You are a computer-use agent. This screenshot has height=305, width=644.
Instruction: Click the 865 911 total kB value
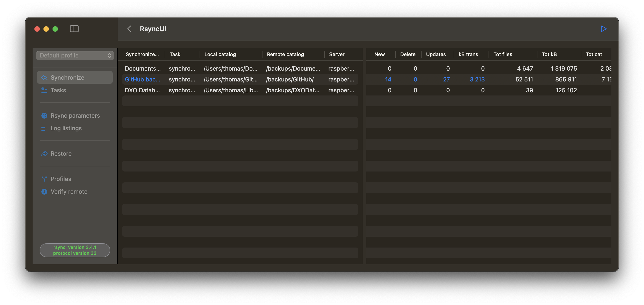pyautogui.click(x=566, y=79)
